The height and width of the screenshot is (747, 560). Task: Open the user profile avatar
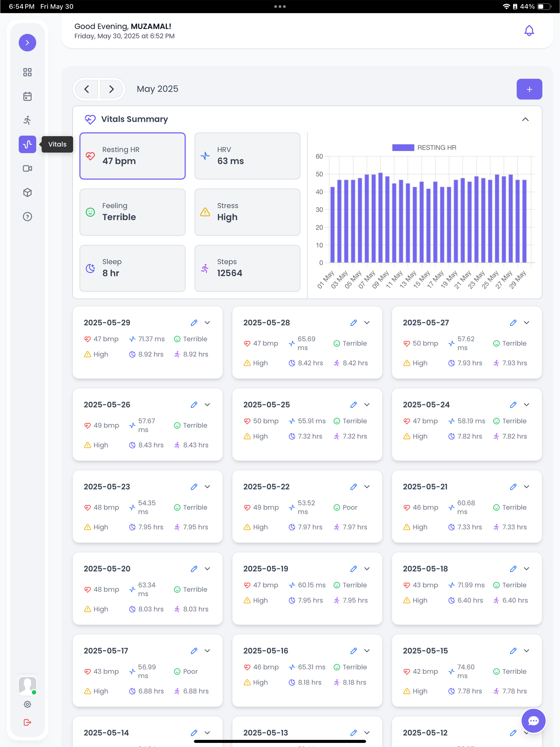click(x=27, y=686)
